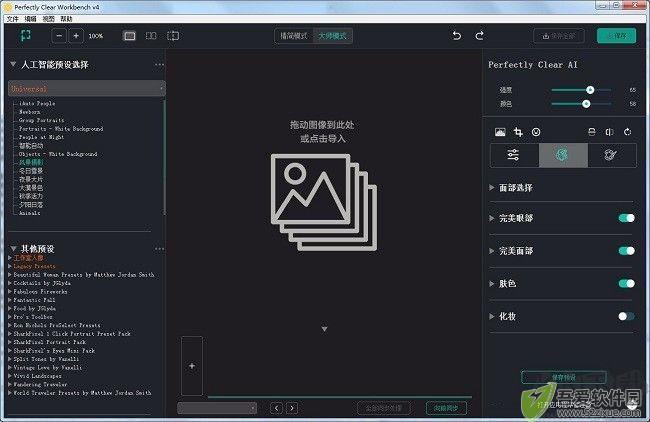650x422 pixels.
Task: Open AI presets panel options (three dots)
Action: [159, 65]
